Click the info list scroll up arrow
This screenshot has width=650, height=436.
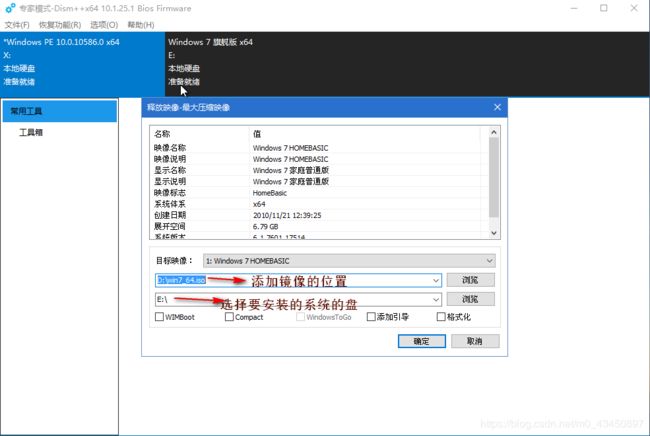tap(494, 133)
